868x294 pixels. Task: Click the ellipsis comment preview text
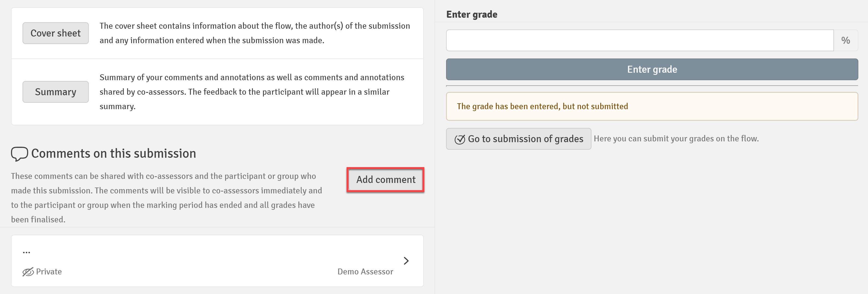pyautogui.click(x=26, y=252)
